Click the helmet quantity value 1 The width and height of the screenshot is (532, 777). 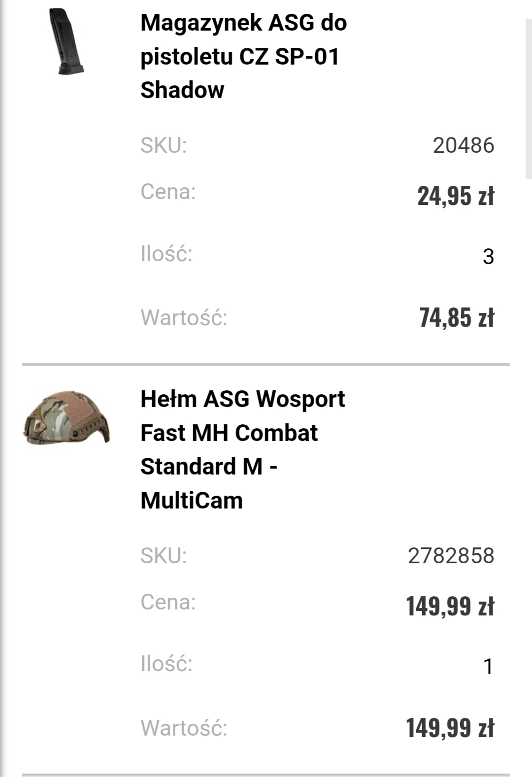[x=488, y=667]
